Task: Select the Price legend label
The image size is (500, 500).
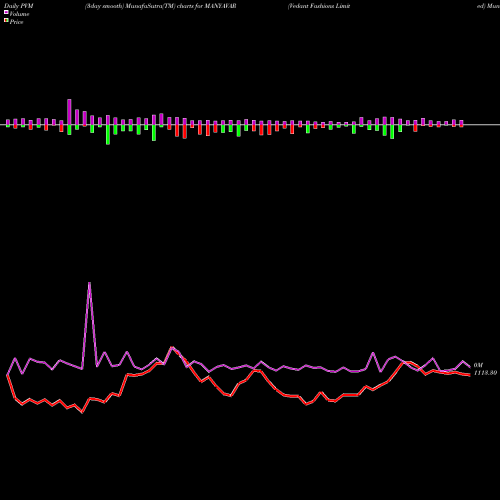Action: pos(16,22)
